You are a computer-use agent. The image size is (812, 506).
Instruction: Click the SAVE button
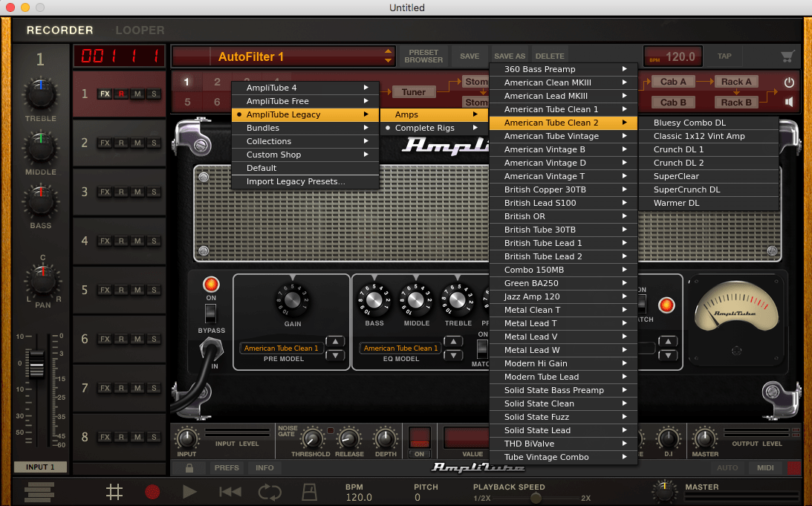[470, 56]
